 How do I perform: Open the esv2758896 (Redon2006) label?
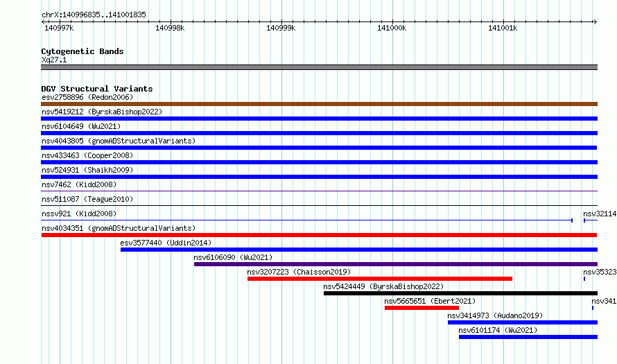(x=87, y=97)
